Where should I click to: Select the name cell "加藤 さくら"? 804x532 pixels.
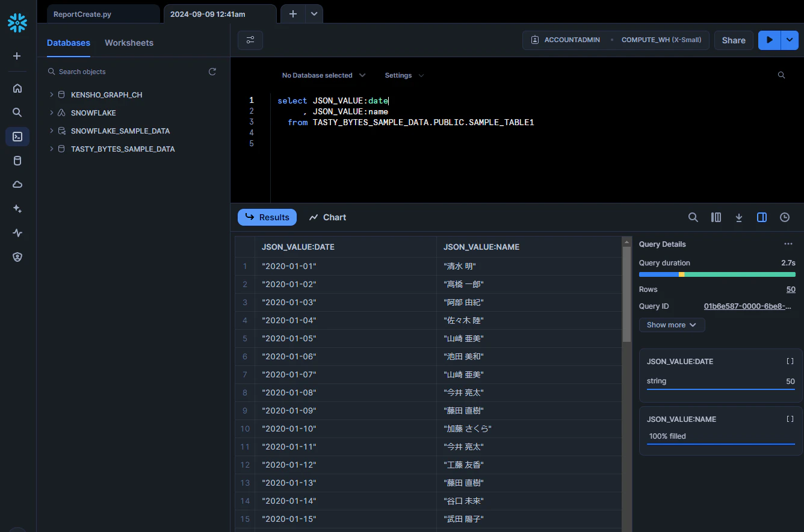pos(528,428)
